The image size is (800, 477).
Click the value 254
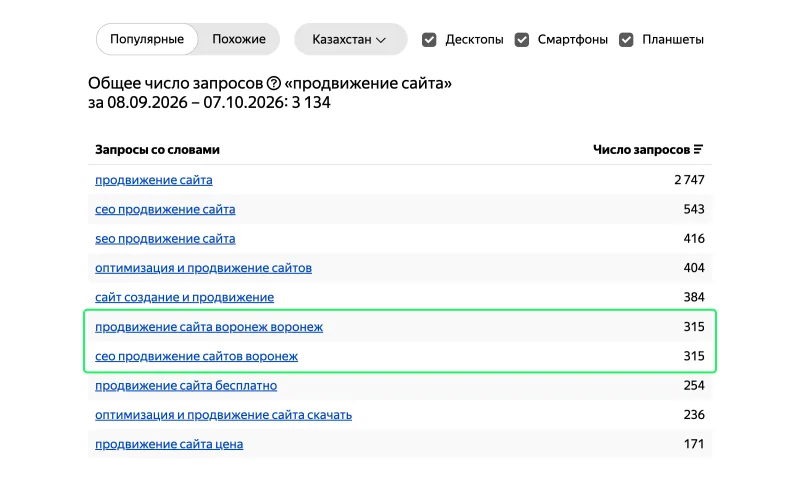(694, 386)
